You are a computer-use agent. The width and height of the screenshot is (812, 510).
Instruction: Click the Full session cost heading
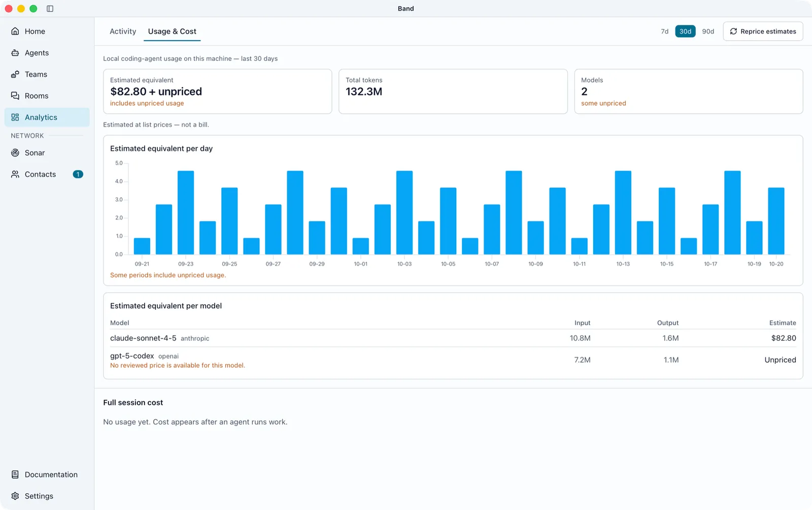133,402
